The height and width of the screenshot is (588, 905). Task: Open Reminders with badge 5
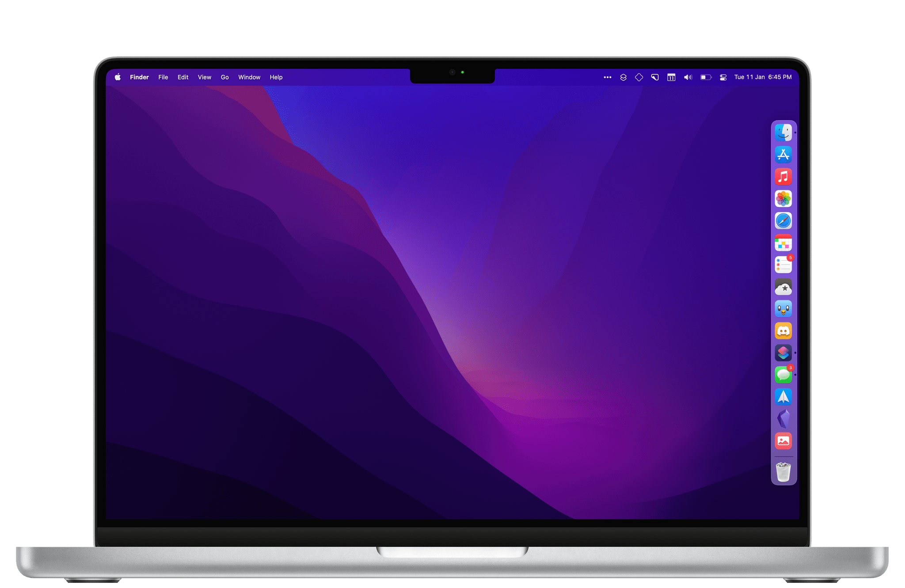pos(783,265)
